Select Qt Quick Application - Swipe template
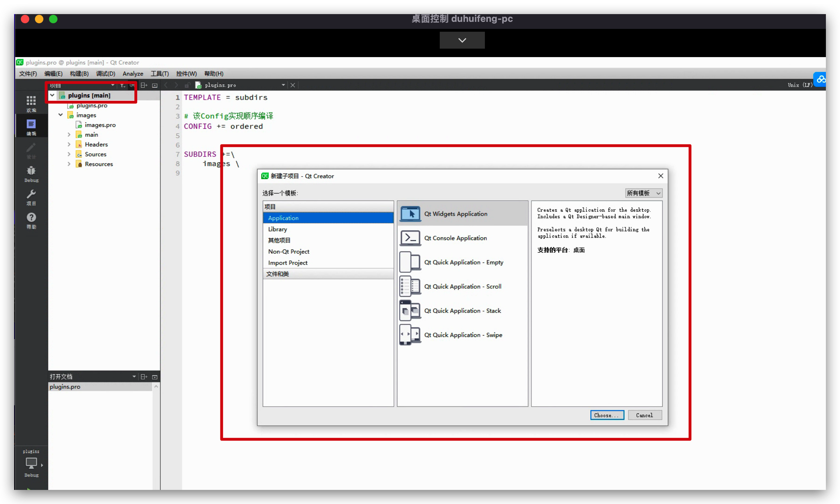 pyautogui.click(x=462, y=335)
